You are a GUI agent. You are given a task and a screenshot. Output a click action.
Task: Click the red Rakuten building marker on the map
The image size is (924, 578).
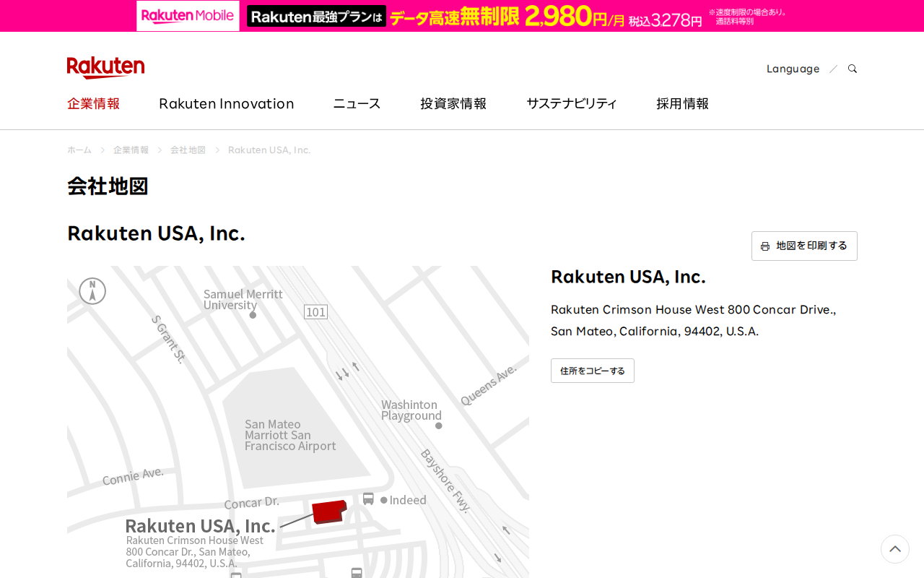coord(329,511)
